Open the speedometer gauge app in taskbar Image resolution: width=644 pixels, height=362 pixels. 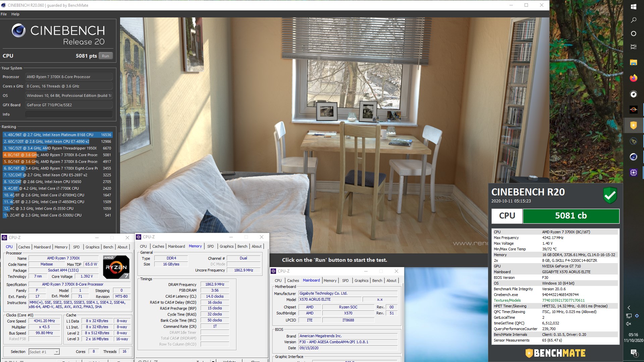pyautogui.click(x=633, y=94)
